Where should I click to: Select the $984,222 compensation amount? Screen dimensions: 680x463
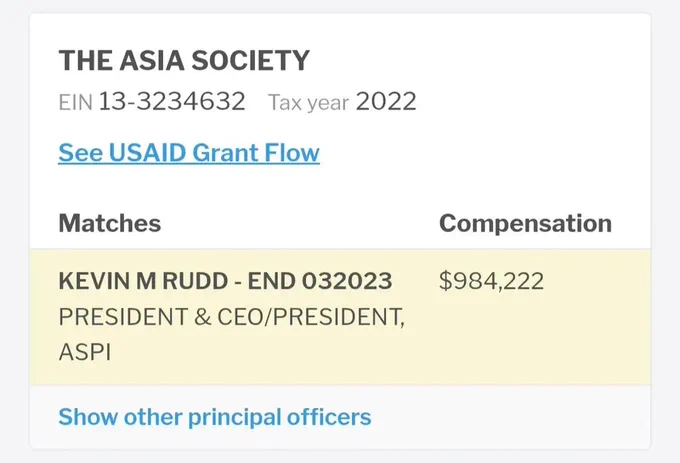[491, 281]
